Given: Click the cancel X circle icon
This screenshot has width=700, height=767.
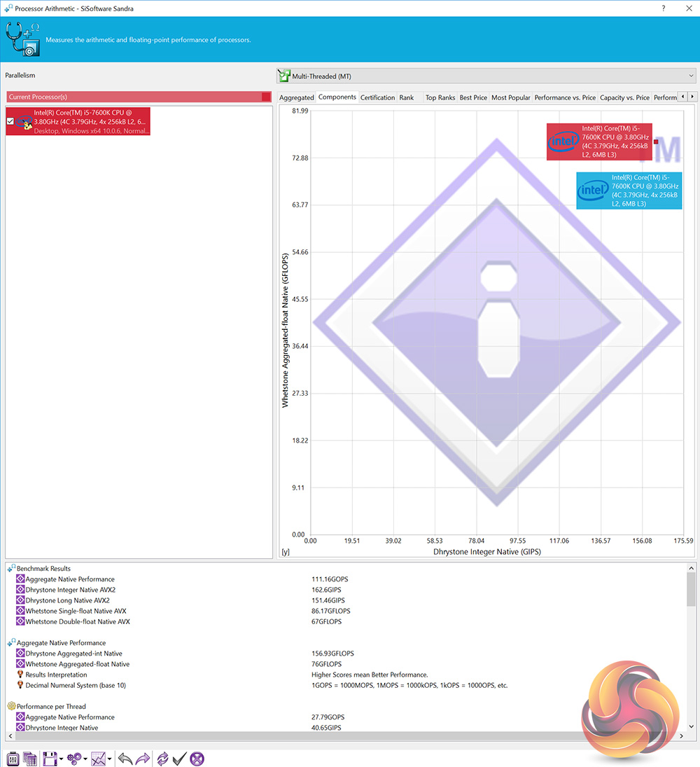Looking at the screenshot, I should point(197,759).
